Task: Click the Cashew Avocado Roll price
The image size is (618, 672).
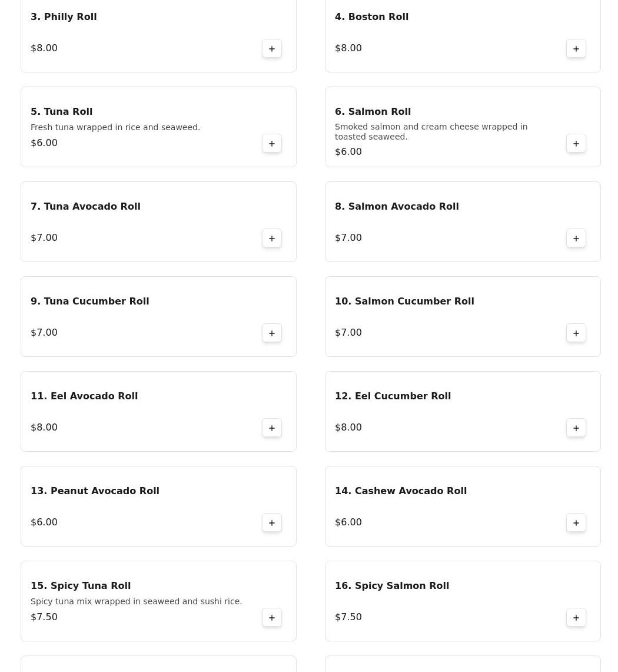Action: click(x=348, y=522)
